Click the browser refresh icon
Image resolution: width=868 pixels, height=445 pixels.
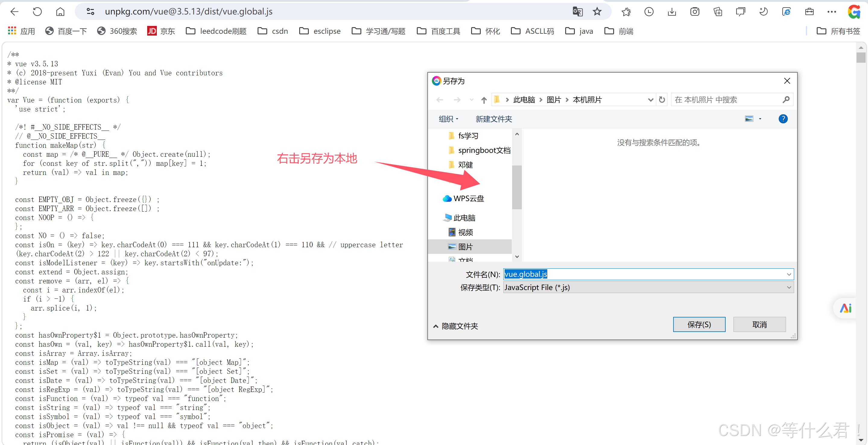[37, 12]
